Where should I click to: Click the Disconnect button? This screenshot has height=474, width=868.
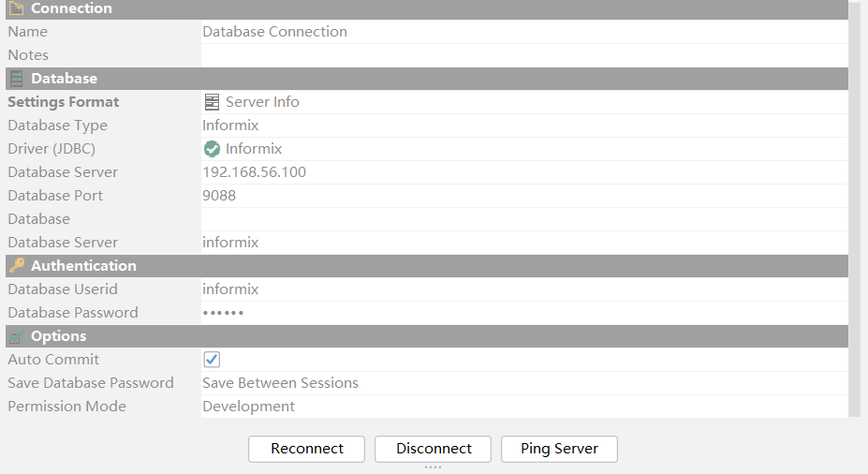pos(433,449)
